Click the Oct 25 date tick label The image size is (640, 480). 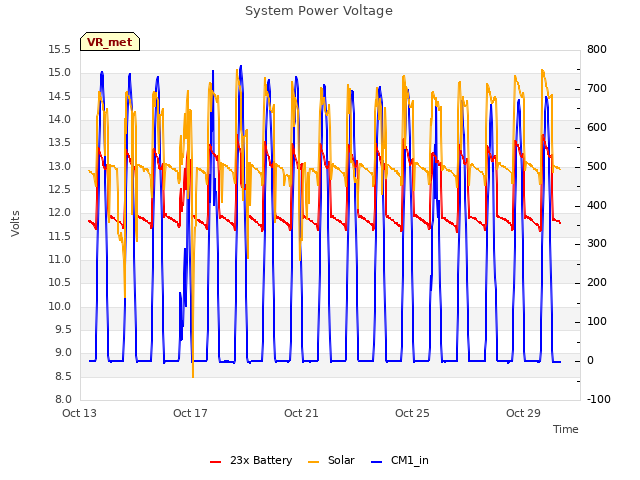[x=412, y=413]
